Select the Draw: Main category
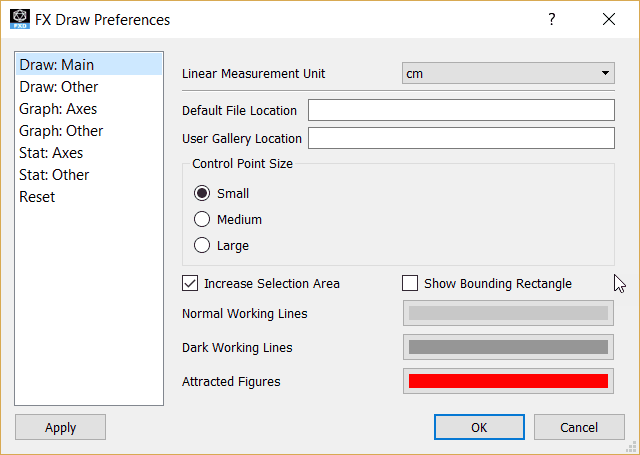The height and width of the screenshot is (455, 640). point(89,65)
